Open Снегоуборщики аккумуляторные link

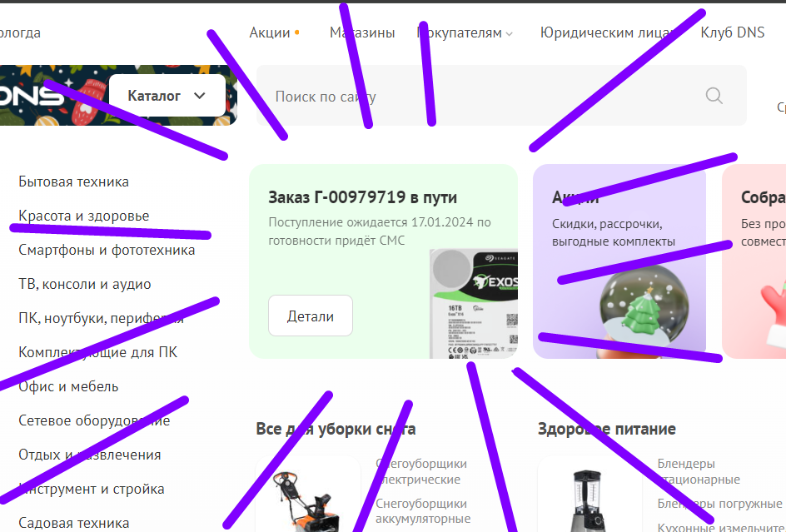[x=423, y=510]
